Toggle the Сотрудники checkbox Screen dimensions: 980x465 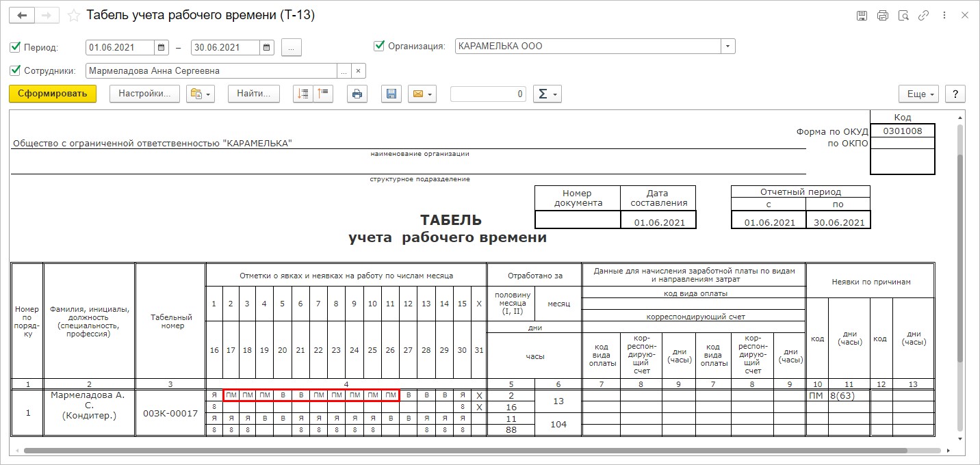(15, 70)
